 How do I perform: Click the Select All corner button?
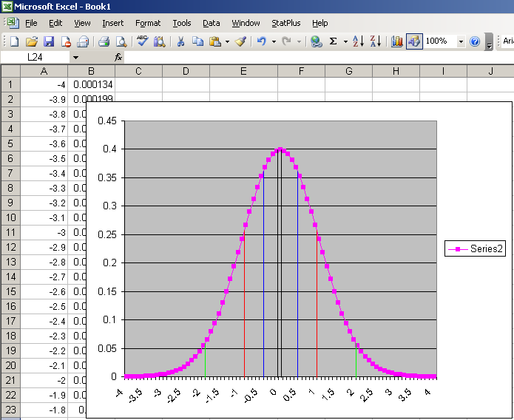10,71
